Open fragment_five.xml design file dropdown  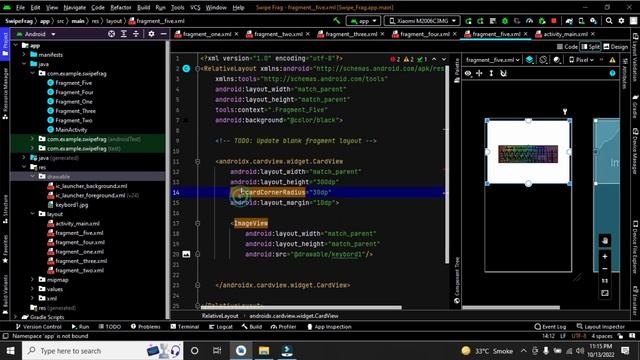point(492,60)
